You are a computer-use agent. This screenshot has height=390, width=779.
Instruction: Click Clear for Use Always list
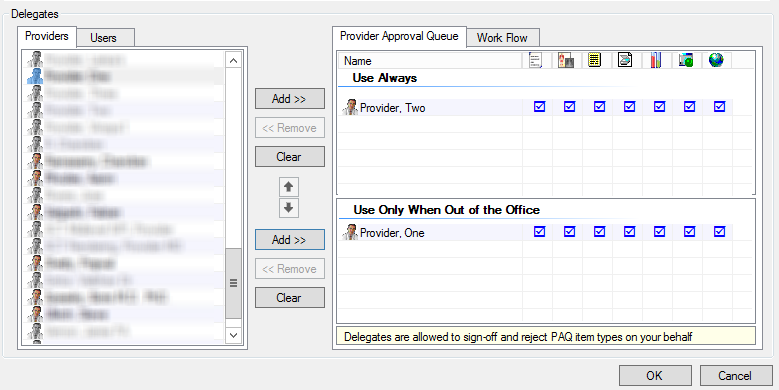pyautogui.click(x=290, y=156)
